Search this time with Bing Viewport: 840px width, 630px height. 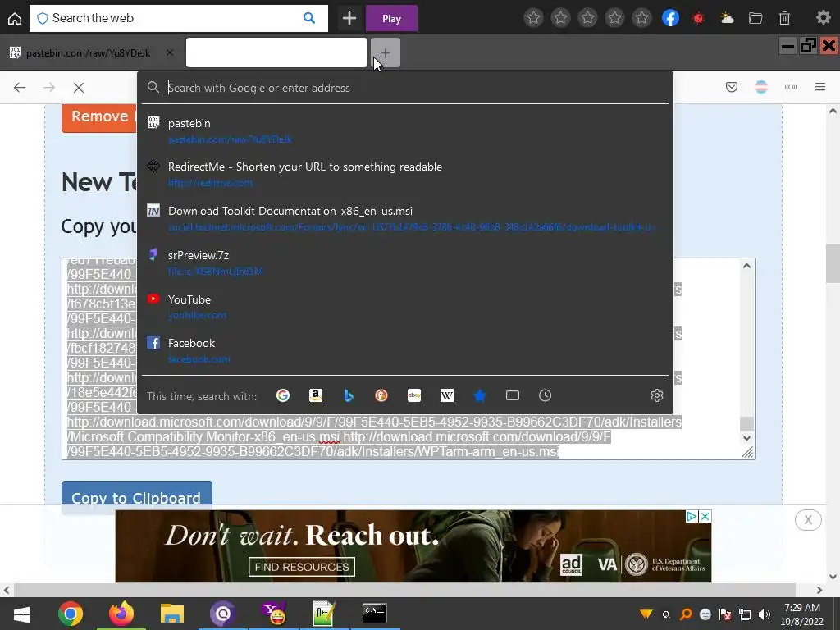[349, 395]
